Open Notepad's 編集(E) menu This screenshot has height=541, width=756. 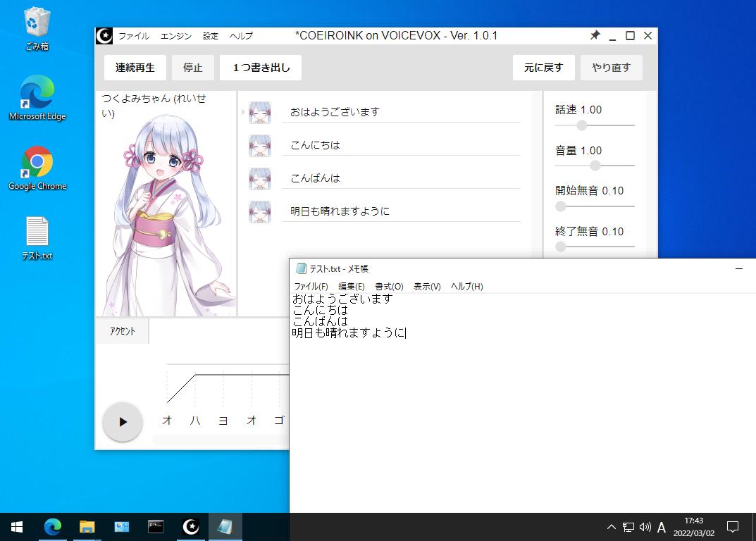tap(352, 287)
